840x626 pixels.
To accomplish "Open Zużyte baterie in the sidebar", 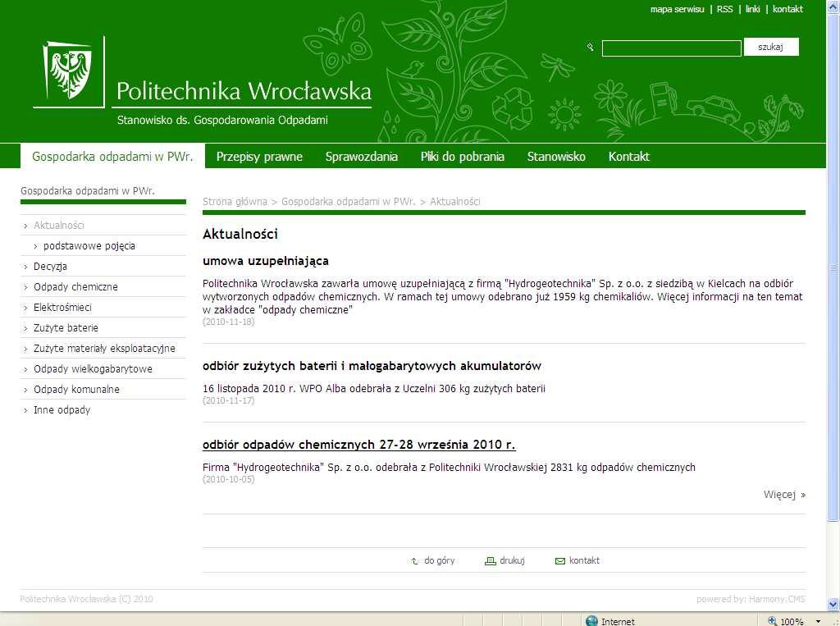I will pyautogui.click(x=66, y=328).
